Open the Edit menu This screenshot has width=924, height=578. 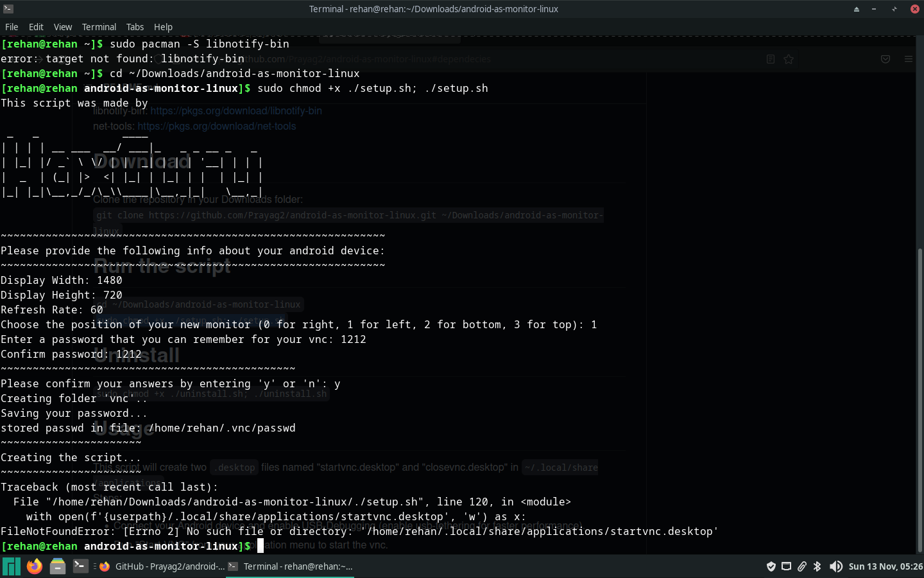(x=36, y=27)
